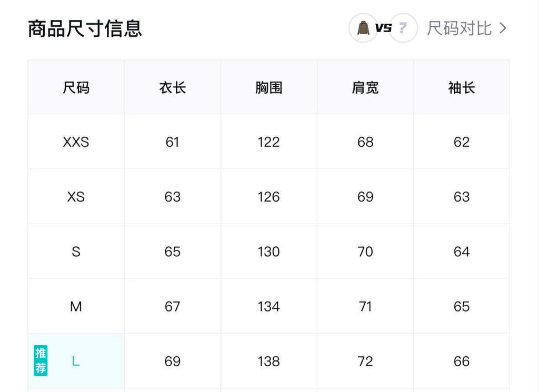539x392 pixels.
Task: Select the 衣长 column header
Action: click(172, 87)
